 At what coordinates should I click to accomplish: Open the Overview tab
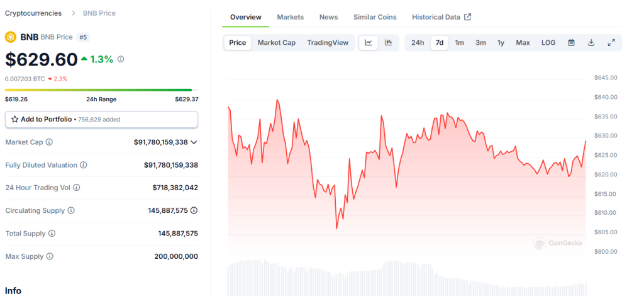246,17
